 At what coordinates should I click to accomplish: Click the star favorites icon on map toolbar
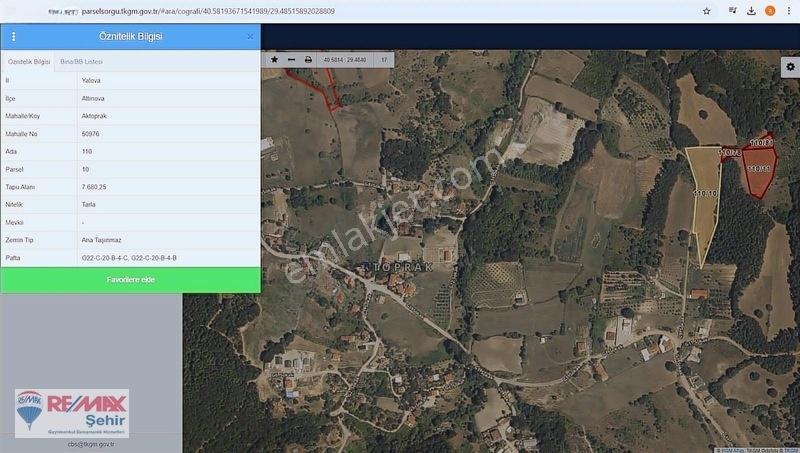pos(274,60)
